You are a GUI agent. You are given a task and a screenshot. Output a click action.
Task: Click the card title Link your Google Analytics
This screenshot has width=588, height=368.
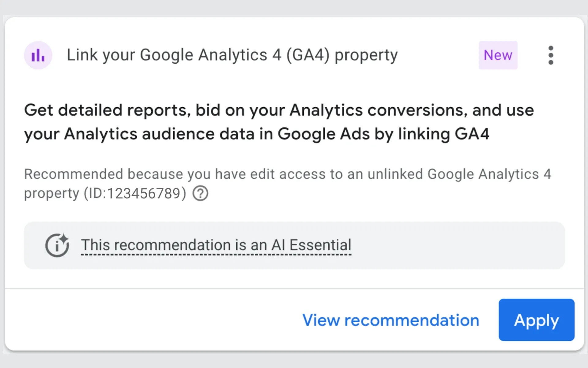pyautogui.click(x=167, y=55)
